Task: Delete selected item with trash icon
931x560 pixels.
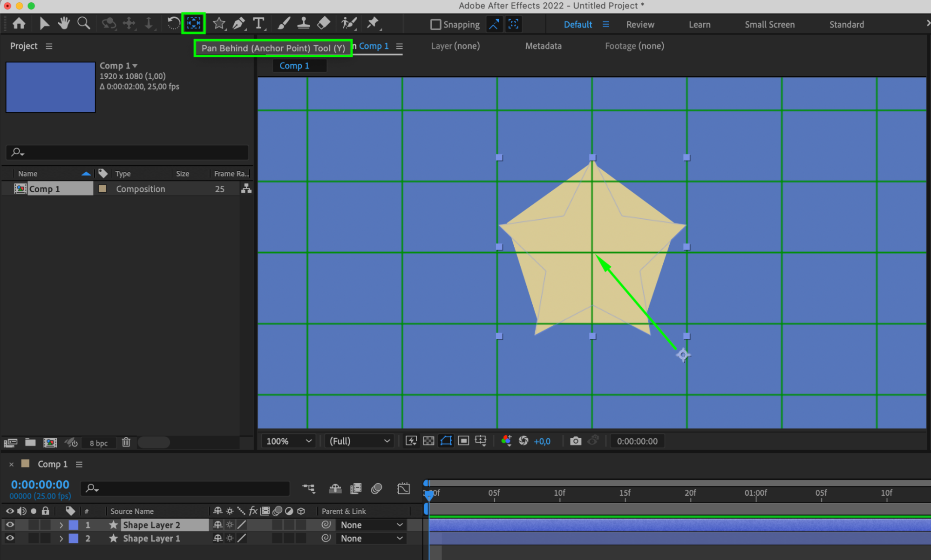Action: [126, 442]
